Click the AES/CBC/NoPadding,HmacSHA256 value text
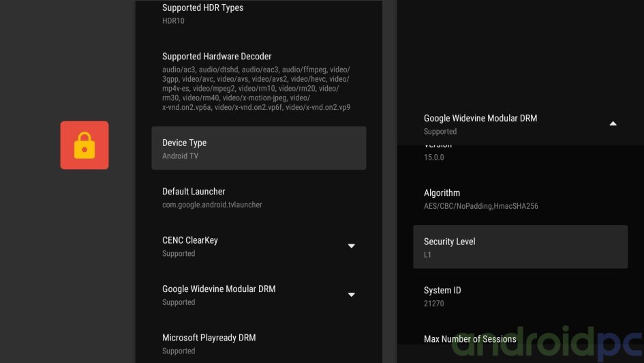Image resolution: width=644 pixels, height=363 pixels. click(480, 206)
